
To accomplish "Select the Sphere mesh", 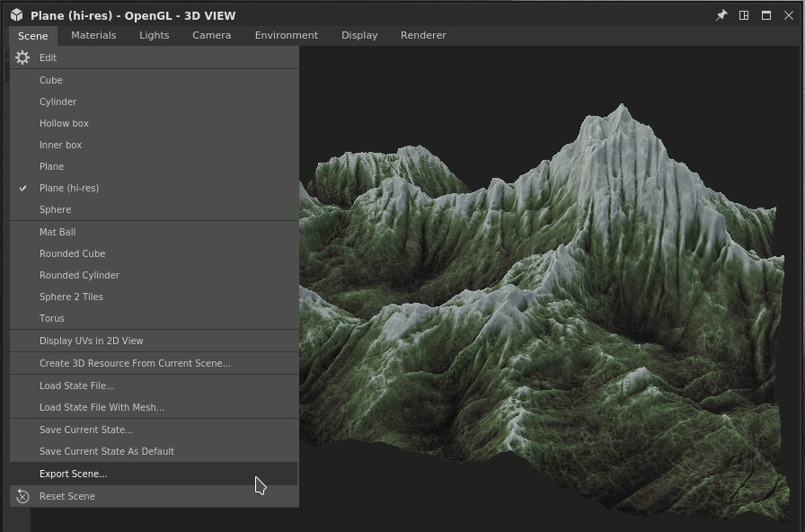I will pyautogui.click(x=154, y=209).
